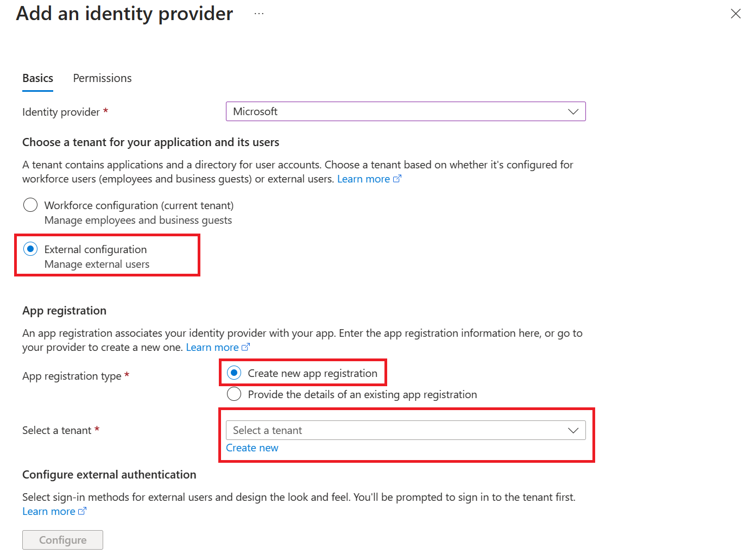The width and height of the screenshot is (751, 560).
Task: Click external link icon under external authentication text
Action: [x=82, y=510]
